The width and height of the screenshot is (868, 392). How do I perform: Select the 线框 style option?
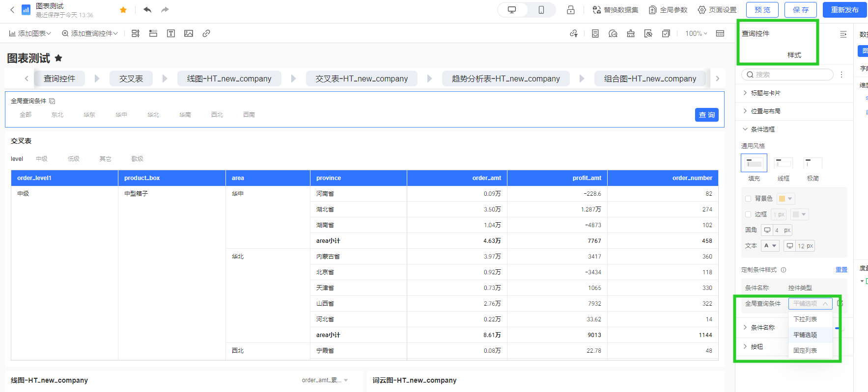pos(783,163)
